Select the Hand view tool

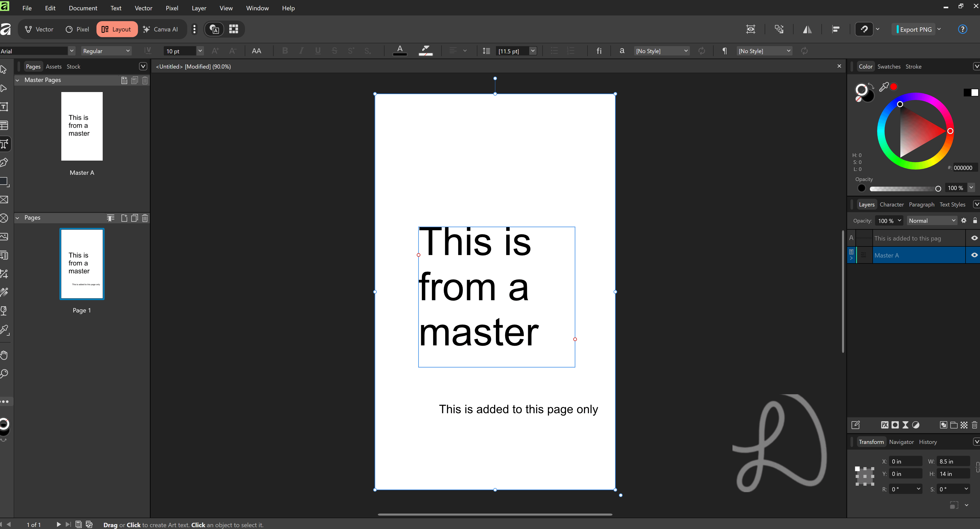pos(4,355)
